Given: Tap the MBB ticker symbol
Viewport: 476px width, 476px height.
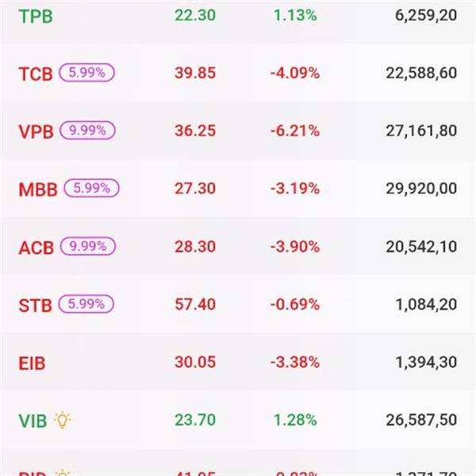Looking at the screenshot, I should pyautogui.click(x=38, y=190).
